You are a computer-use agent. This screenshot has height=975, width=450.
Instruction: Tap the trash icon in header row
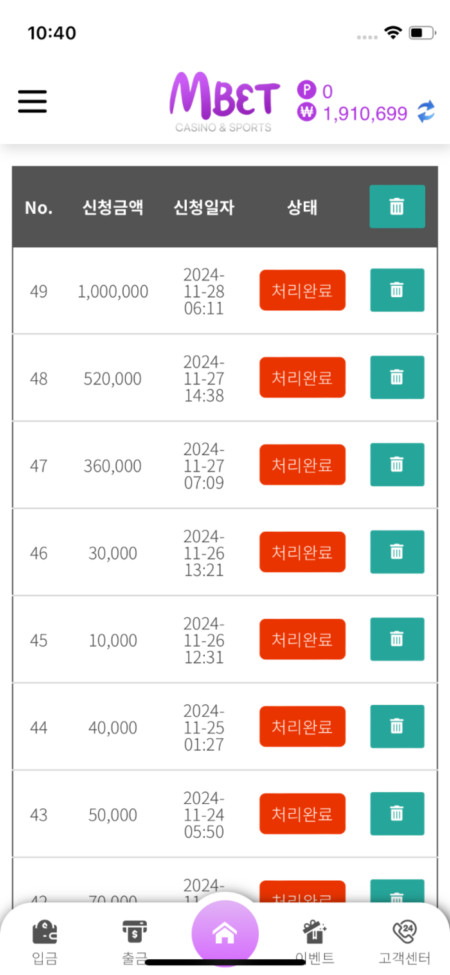tap(397, 206)
